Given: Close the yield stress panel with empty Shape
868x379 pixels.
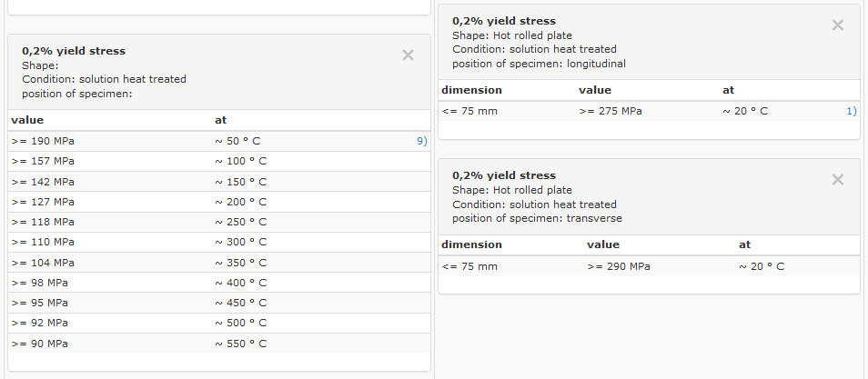Looking at the screenshot, I should point(408,55).
